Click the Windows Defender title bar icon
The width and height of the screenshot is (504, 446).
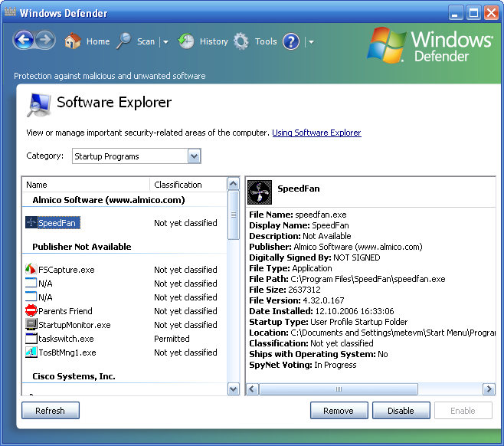pyautogui.click(x=10, y=12)
